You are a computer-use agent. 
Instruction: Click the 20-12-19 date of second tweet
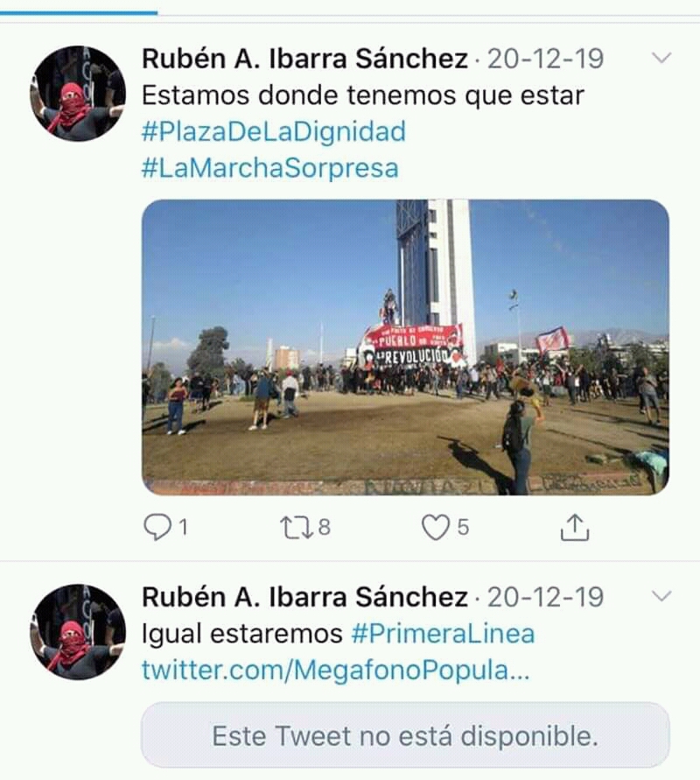545,596
